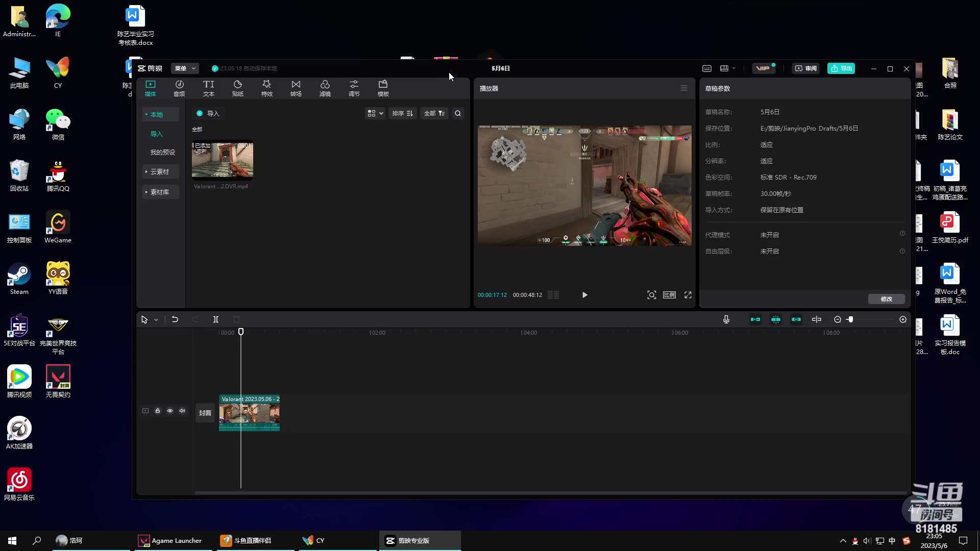Collapse the 本地 local section

[x=160, y=114]
